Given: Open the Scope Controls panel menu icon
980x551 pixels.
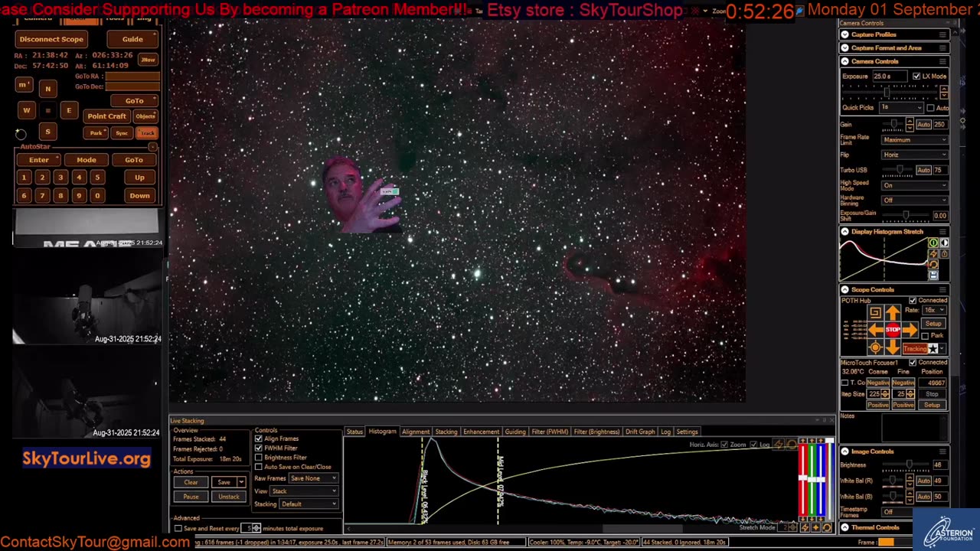Looking at the screenshot, I should (943, 289).
